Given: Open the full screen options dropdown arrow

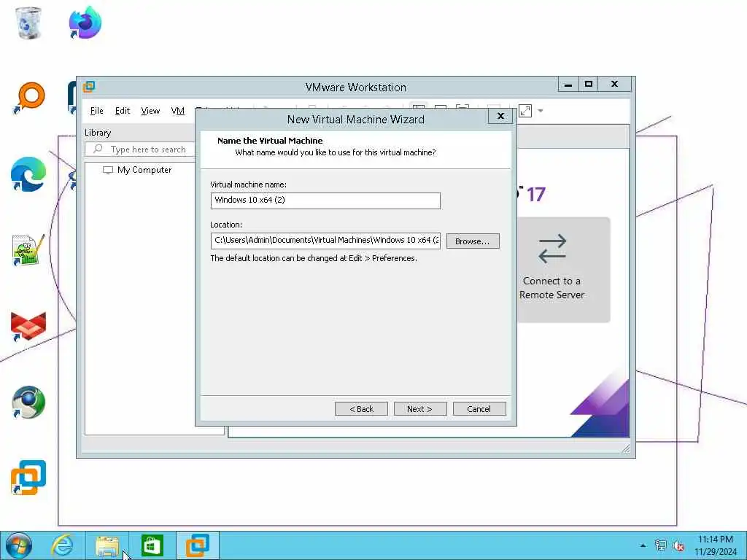Looking at the screenshot, I should [x=541, y=111].
